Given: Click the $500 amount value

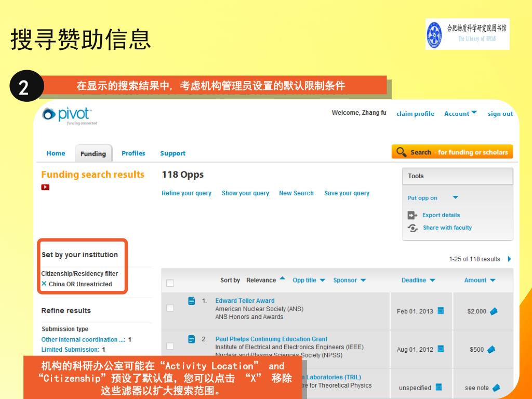Looking at the screenshot, I should [477, 350].
